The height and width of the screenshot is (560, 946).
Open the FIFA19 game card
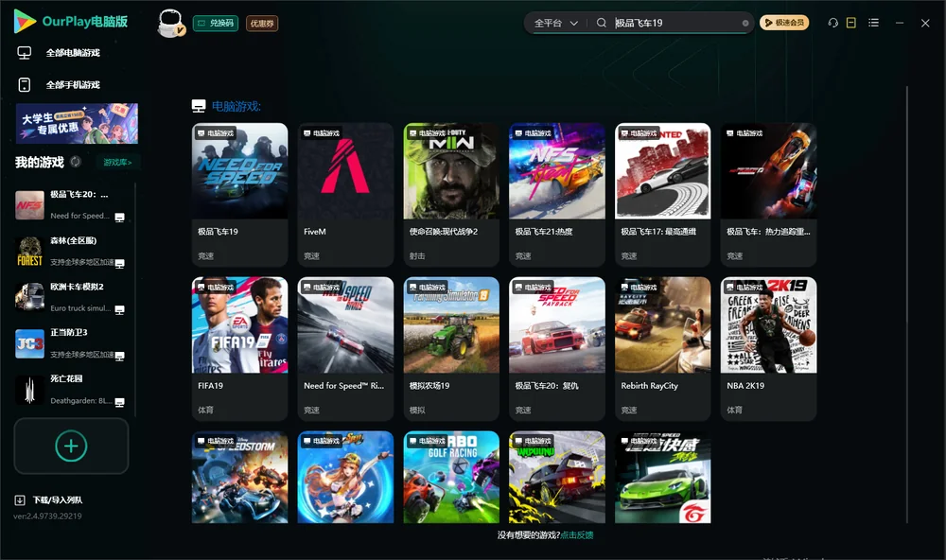point(239,349)
